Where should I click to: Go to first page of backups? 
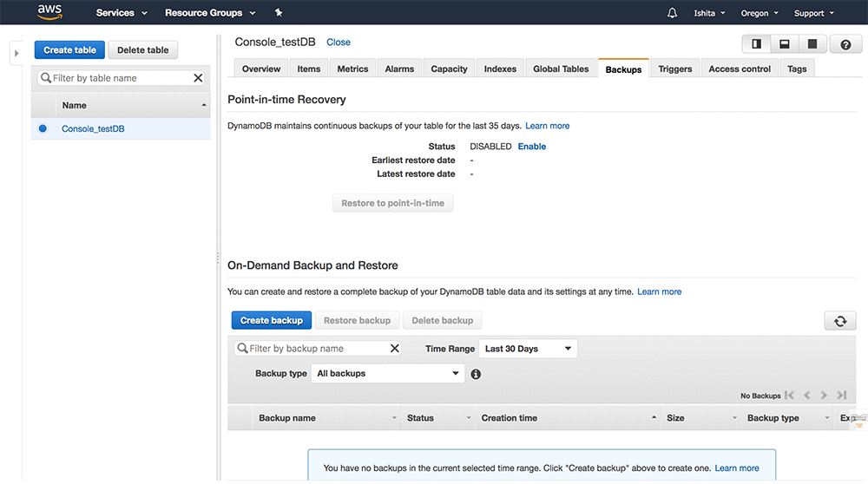[789, 395]
